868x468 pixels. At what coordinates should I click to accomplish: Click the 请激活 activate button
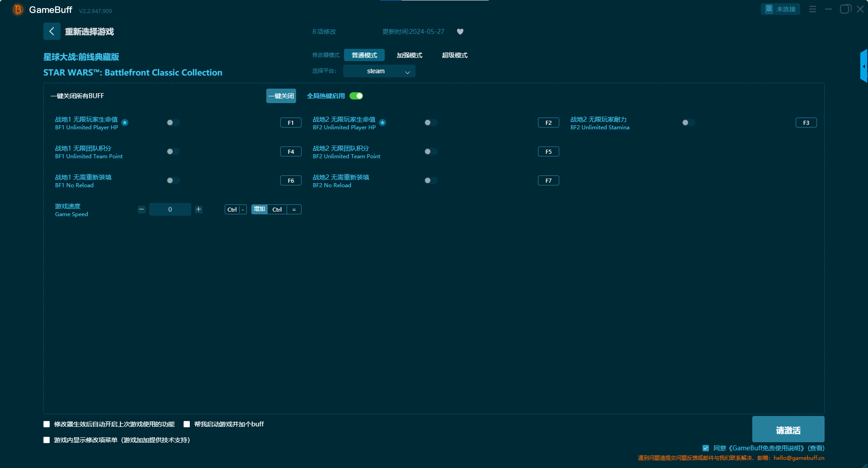tap(788, 429)
